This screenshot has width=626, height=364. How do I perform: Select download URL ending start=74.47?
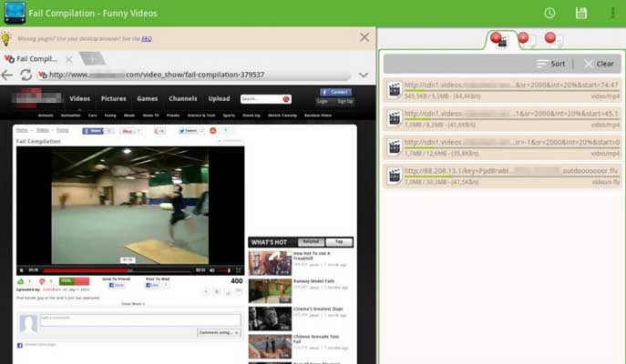click(511, 85)
